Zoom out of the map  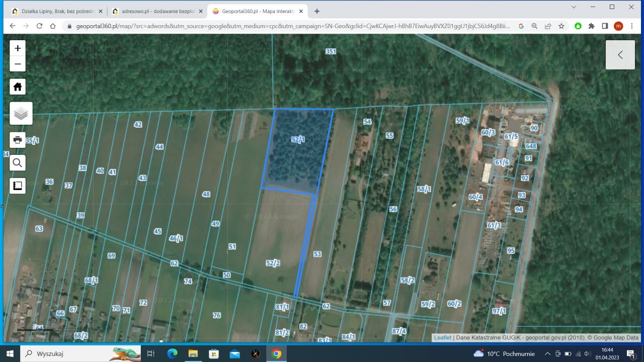coord(18,64)
